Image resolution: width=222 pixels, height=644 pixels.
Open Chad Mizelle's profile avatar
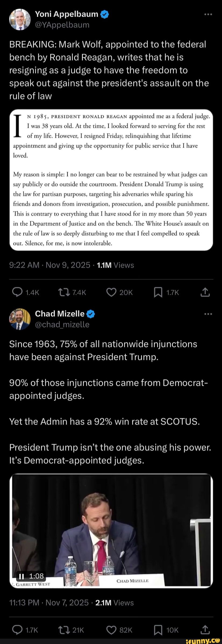pos(20,319)
